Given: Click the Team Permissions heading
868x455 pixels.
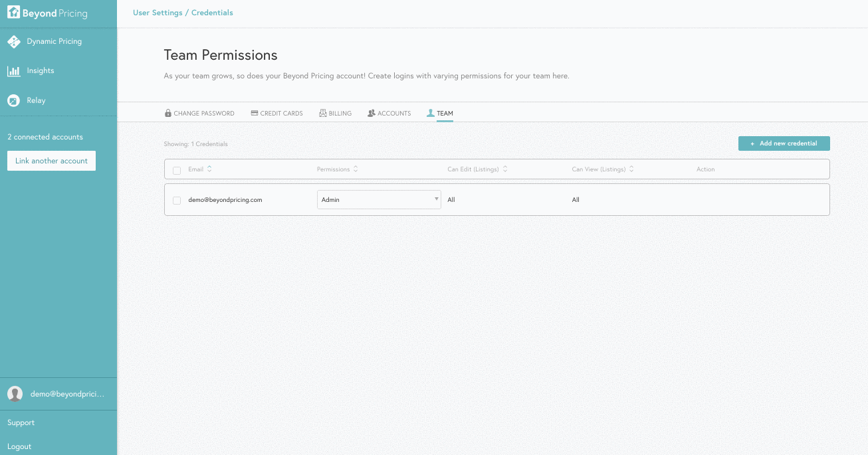Looking at the screenshot, I should pyautogui.click(x=221, y=55).
